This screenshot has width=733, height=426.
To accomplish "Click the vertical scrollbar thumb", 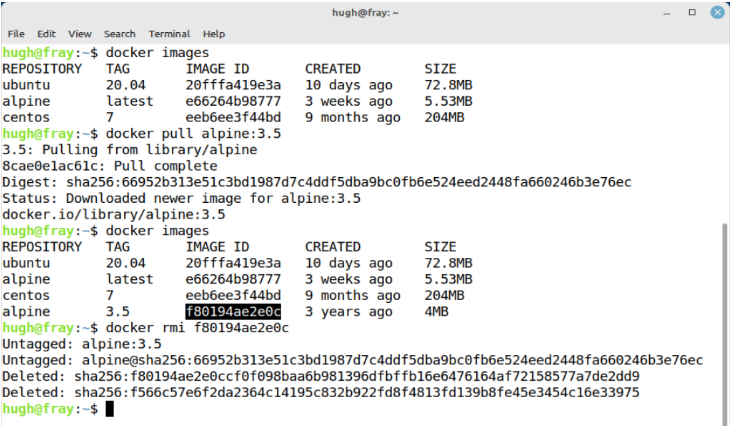I will (x=725, y=320).
